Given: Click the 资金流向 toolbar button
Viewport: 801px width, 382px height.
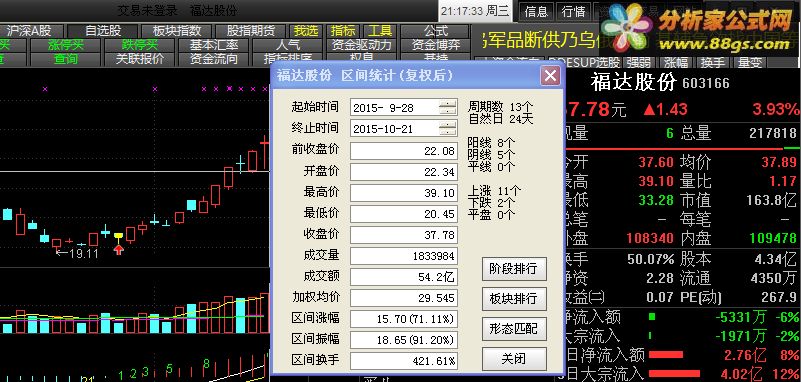Looking at the screenshot, I should pos(214,59).
